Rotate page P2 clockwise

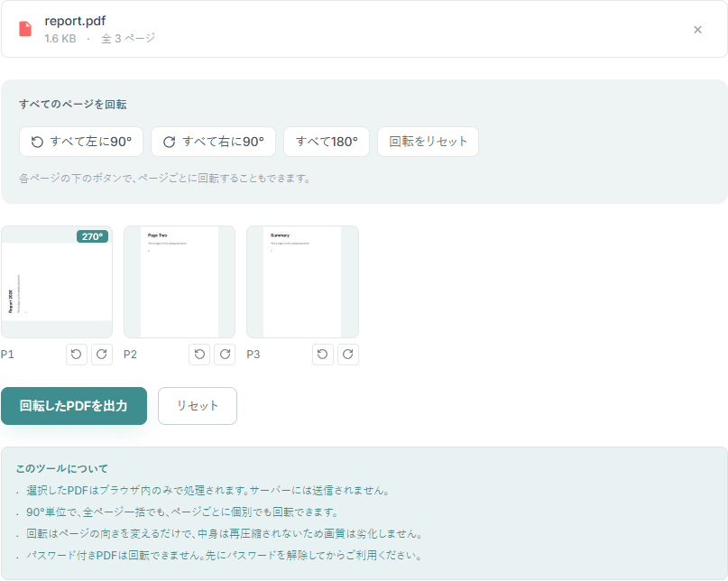click(225, 355)
